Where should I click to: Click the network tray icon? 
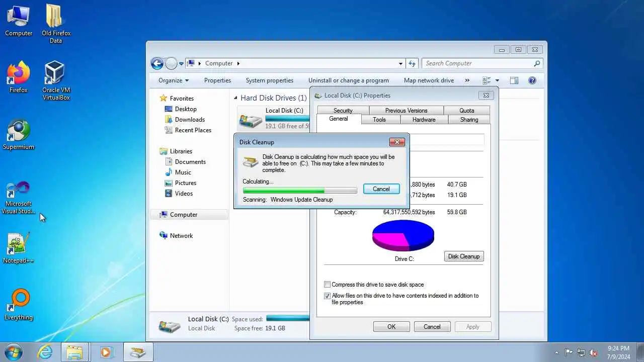(x=581, y=352)
